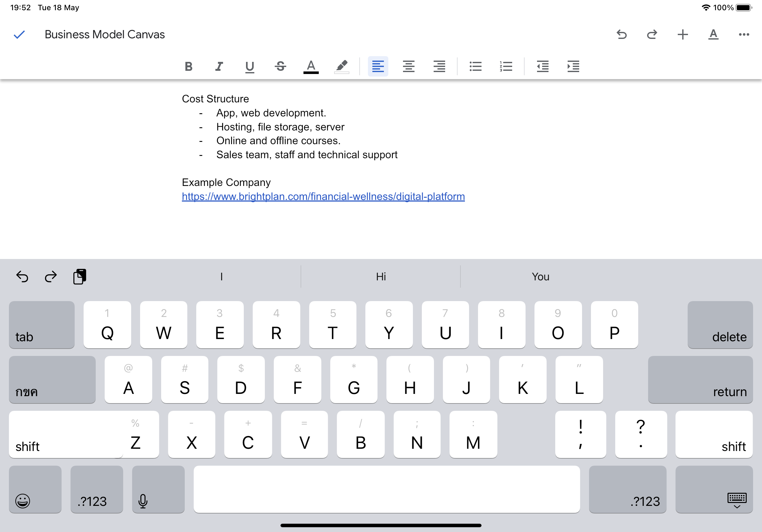Viewport: 762px width, 532px height.
Task: Open the text color picker
Action: pos(311,66)
